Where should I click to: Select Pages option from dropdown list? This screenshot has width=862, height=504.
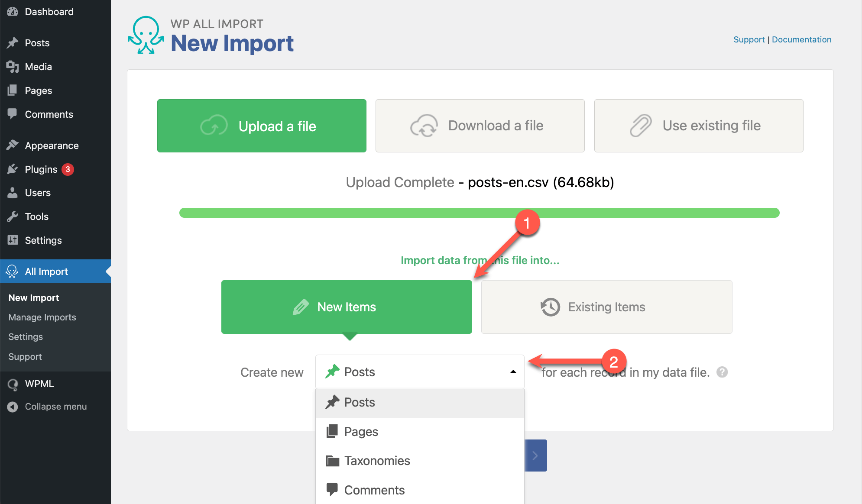point(360,431)
